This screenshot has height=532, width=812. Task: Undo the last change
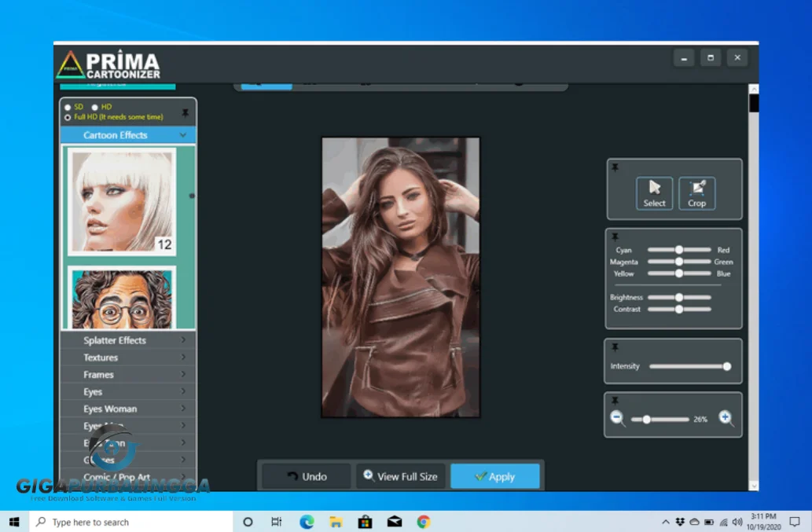pyautogui.click(x=306, y=475)
